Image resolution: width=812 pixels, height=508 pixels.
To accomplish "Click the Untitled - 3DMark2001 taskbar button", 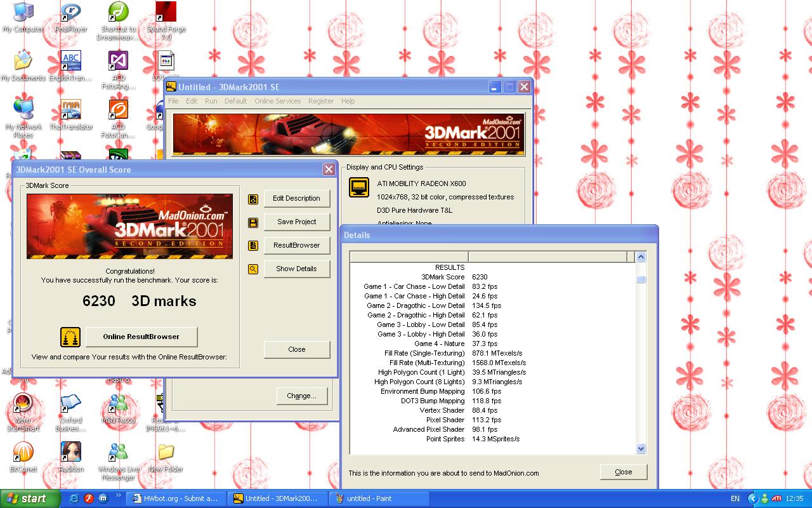I will (x=278, y=498).
